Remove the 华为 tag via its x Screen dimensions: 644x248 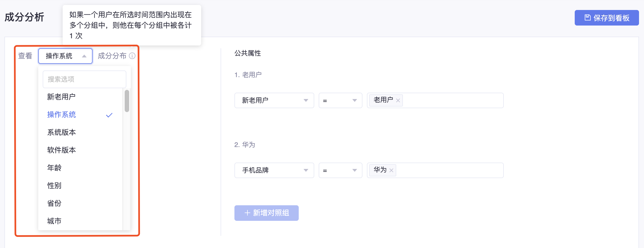click(391, 170)
